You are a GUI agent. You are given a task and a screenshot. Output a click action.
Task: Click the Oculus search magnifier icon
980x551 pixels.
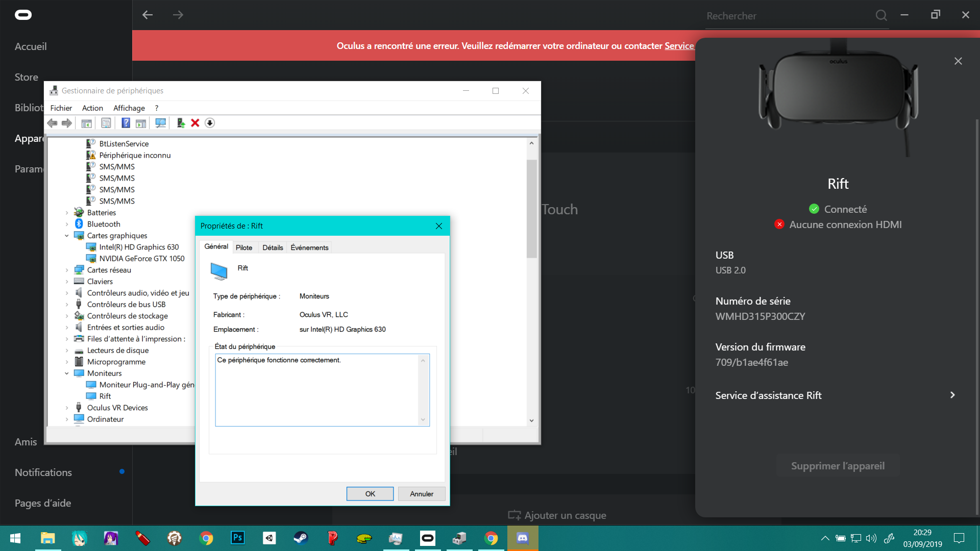coord(881,15)
